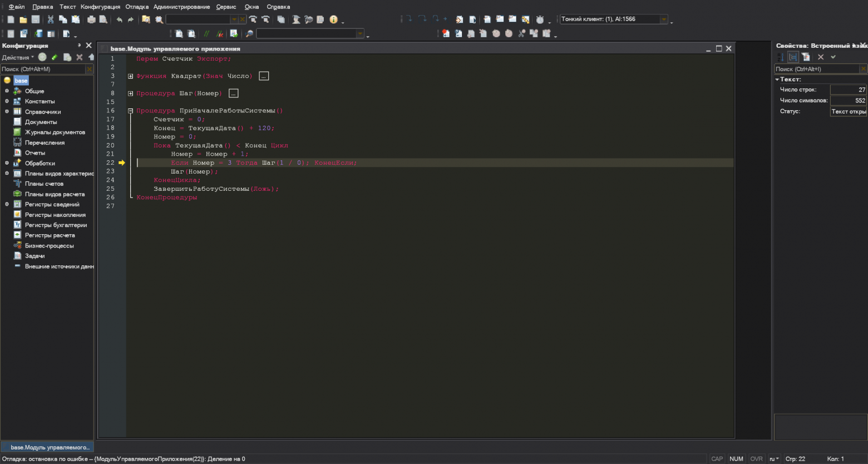Viewport: 868px width, 464px height.
Task: Open the Отладка menu
Action: pyautogui.click(x=137, y=7)
